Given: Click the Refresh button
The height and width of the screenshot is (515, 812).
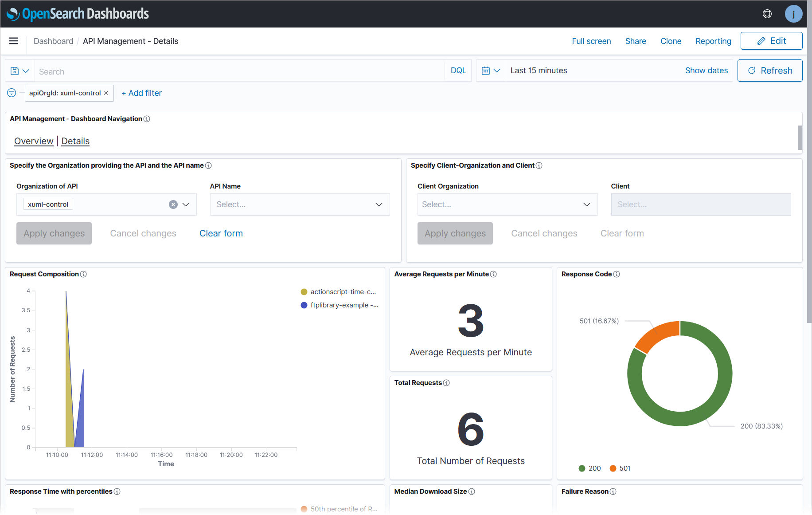Looking at the screenshot, I should click(x=769, y=71).
